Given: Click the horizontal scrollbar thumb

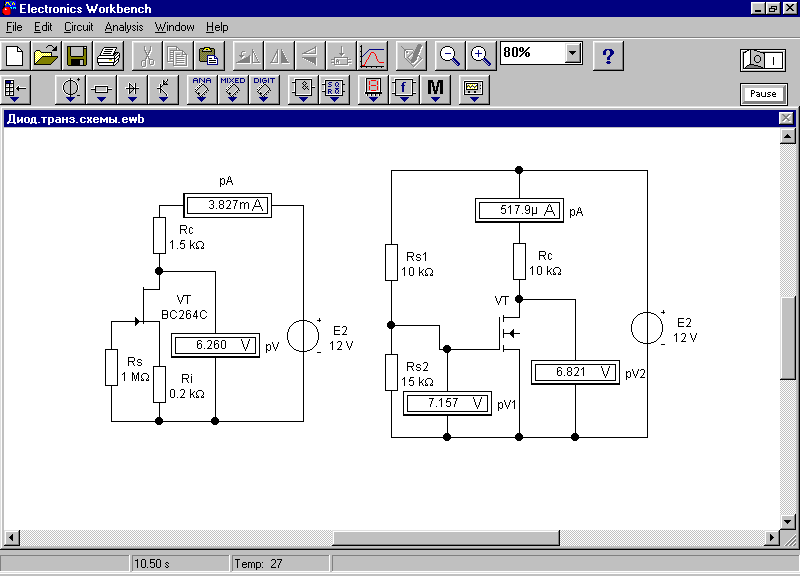Looking at the screenshot, I should coord(446,538).
